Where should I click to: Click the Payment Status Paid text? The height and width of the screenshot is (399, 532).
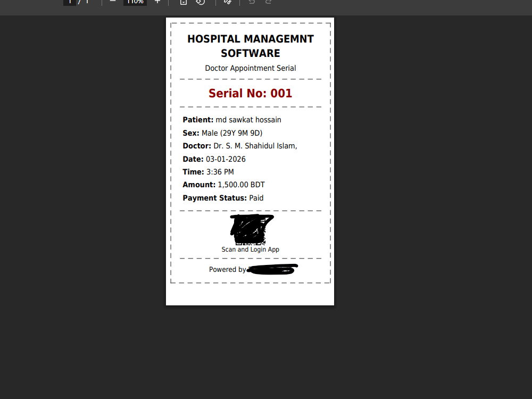(x=223, y=198)
